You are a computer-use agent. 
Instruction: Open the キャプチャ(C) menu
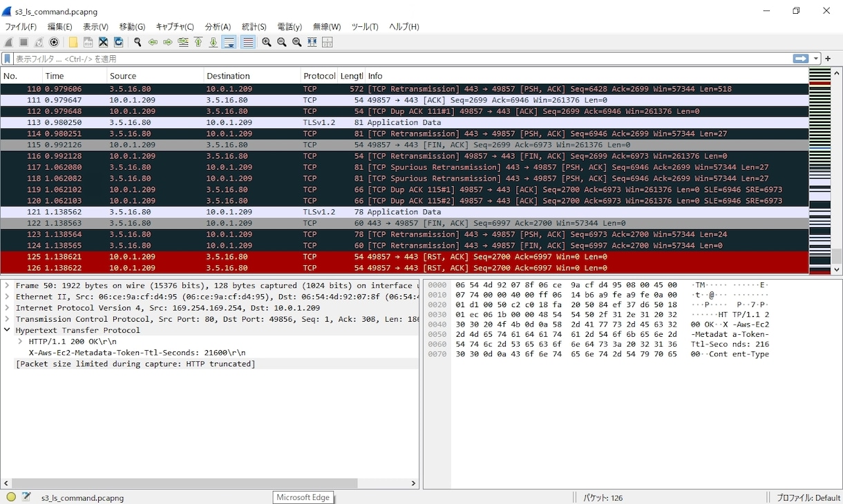click(x=175, y=27)
